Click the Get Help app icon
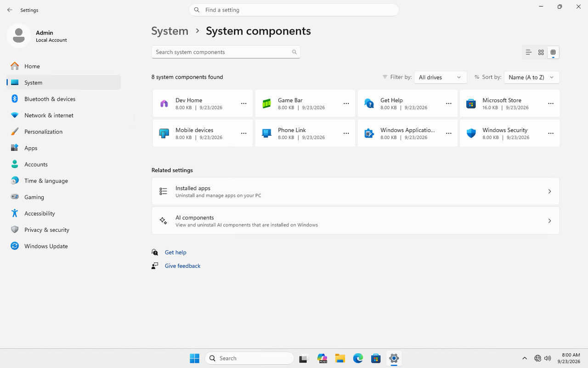The height and width of the screenshot is (368, 588). (369, 103)
